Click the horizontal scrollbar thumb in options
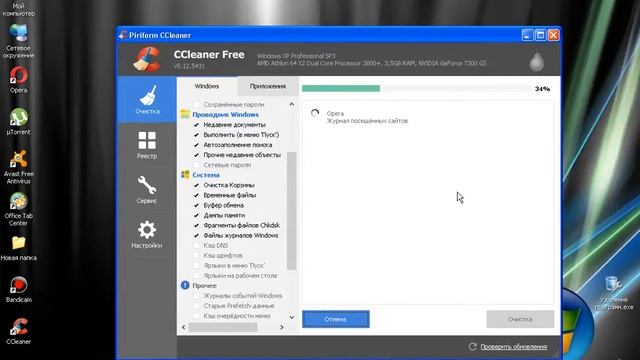This screenshot has height=360, width=640. coord(223,327)
